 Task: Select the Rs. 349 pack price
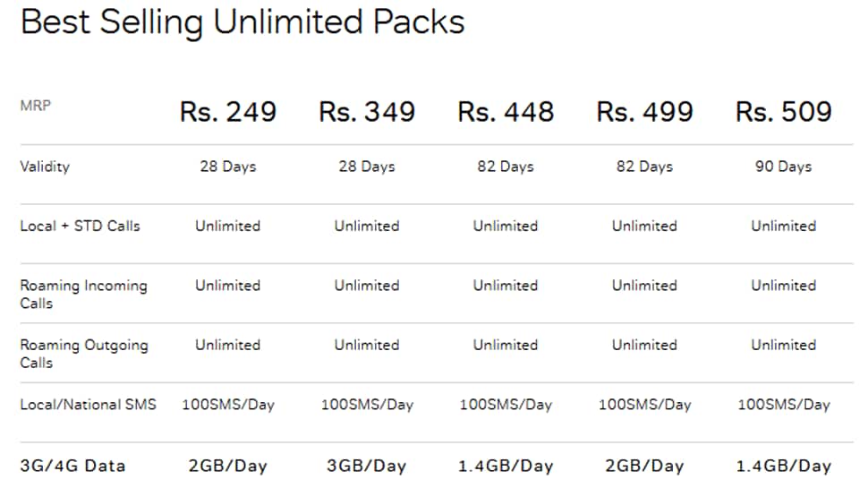367,112
